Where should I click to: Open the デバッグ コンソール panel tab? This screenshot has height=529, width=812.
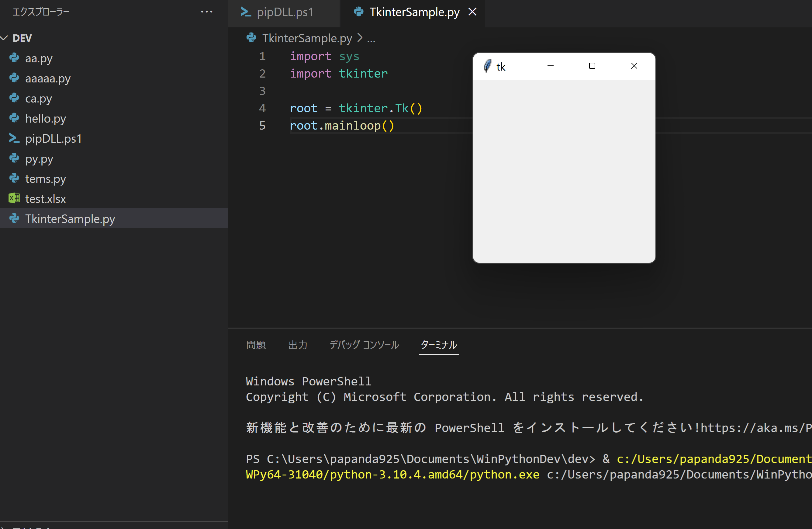click(364, 345)
